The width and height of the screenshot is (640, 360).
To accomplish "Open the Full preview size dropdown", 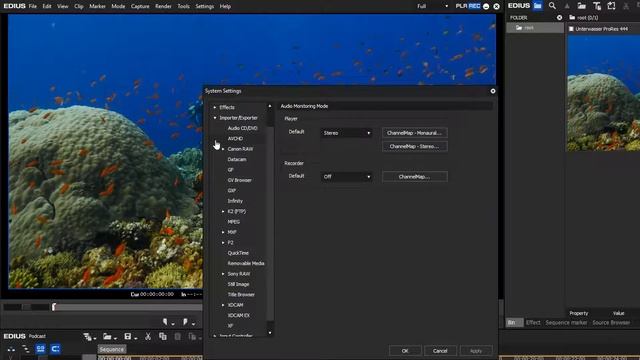I will click(x=432, y=6).
